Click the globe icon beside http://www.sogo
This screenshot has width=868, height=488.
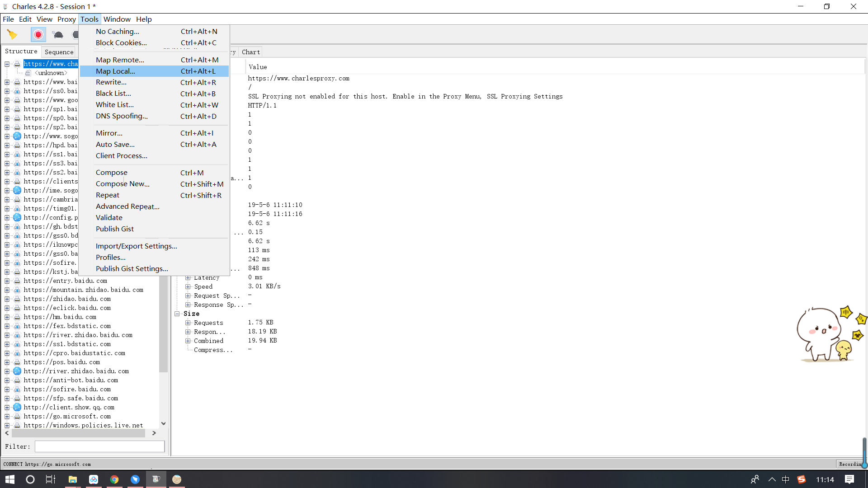coord(17,136)
